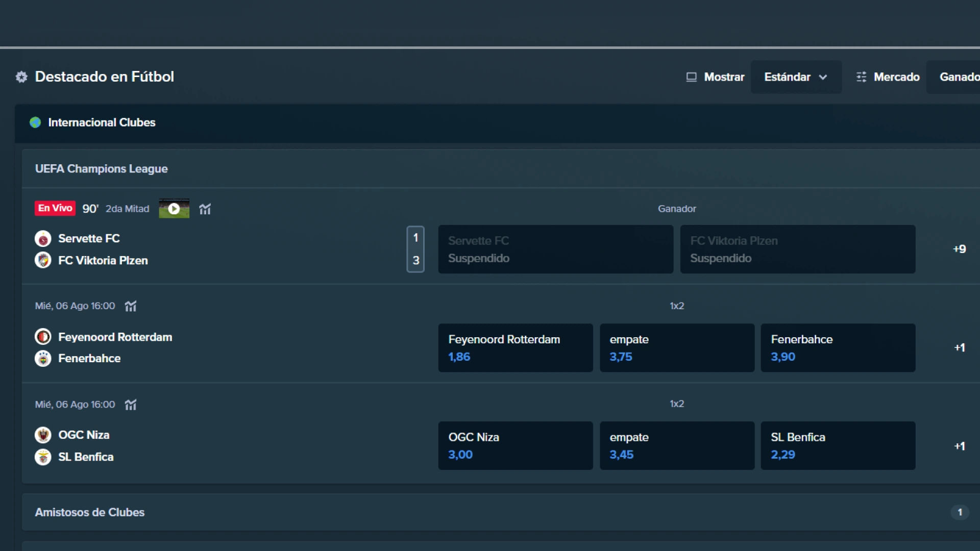Open the Feyenoord Rotterdam match link

tap(115, 337)
